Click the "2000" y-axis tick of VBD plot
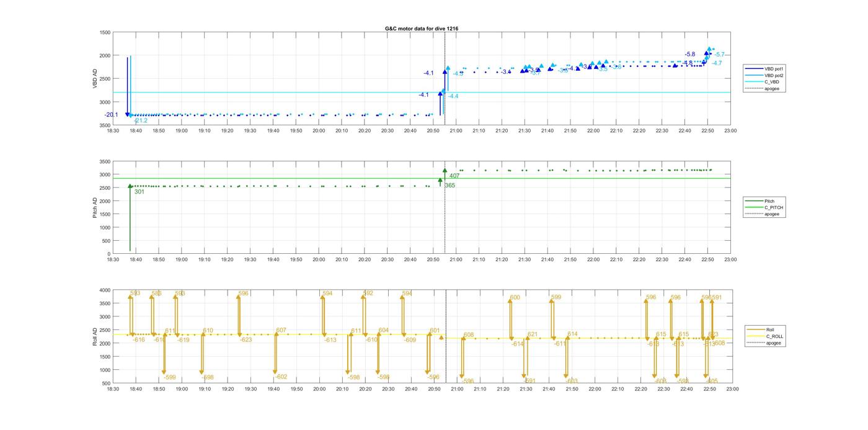Screen dimensions: 868x430 coord(105,56)
